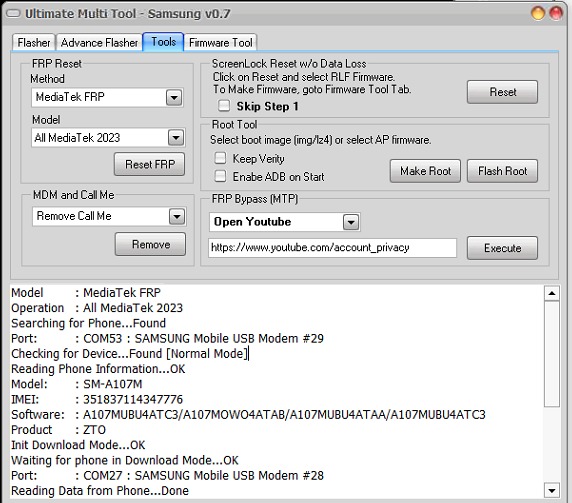
Task: Open the Advance Flasher tab
Action: [99, 43]
